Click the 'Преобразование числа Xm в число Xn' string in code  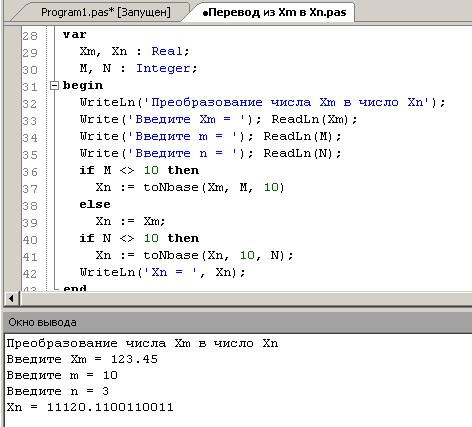287,102
